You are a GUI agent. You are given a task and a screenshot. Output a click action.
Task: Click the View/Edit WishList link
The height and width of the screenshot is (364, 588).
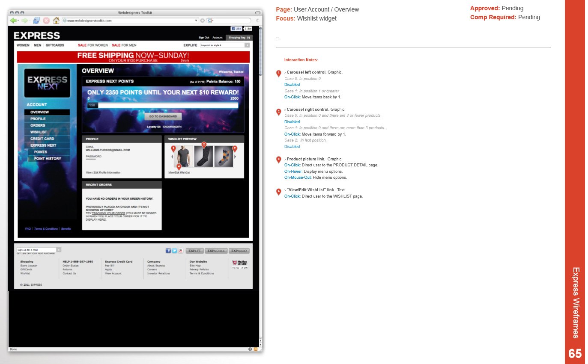(179, 172)
